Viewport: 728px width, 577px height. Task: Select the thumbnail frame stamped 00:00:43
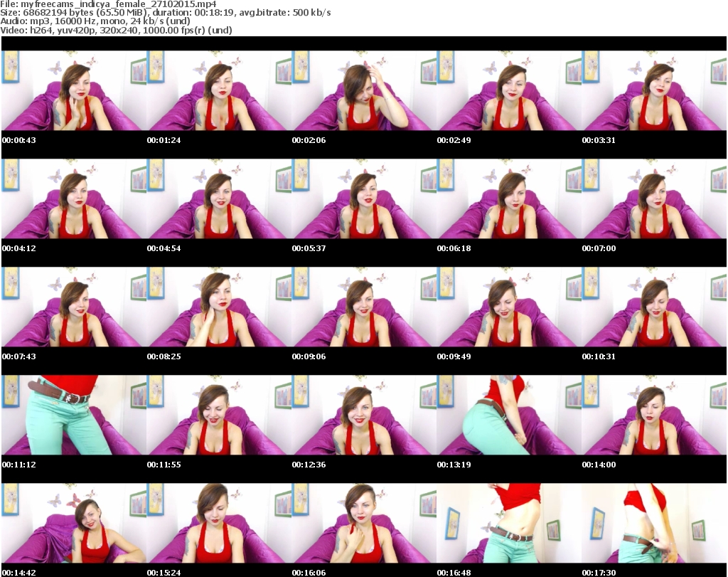(74, 90)
